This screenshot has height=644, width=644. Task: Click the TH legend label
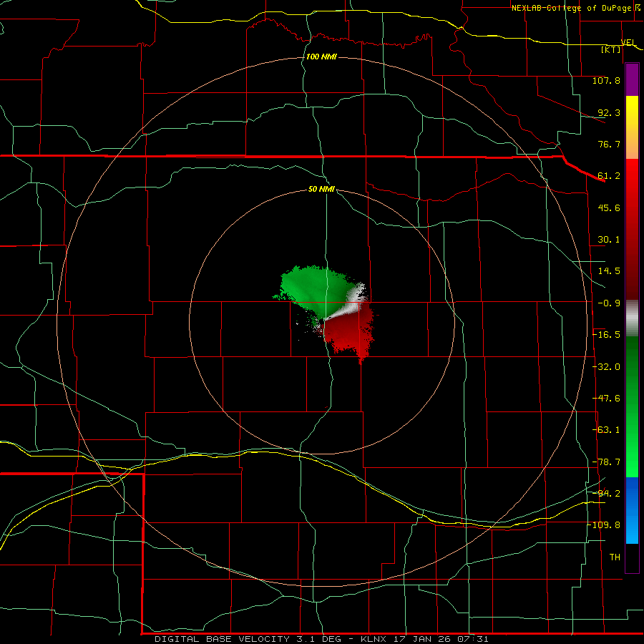coord(615,557)
